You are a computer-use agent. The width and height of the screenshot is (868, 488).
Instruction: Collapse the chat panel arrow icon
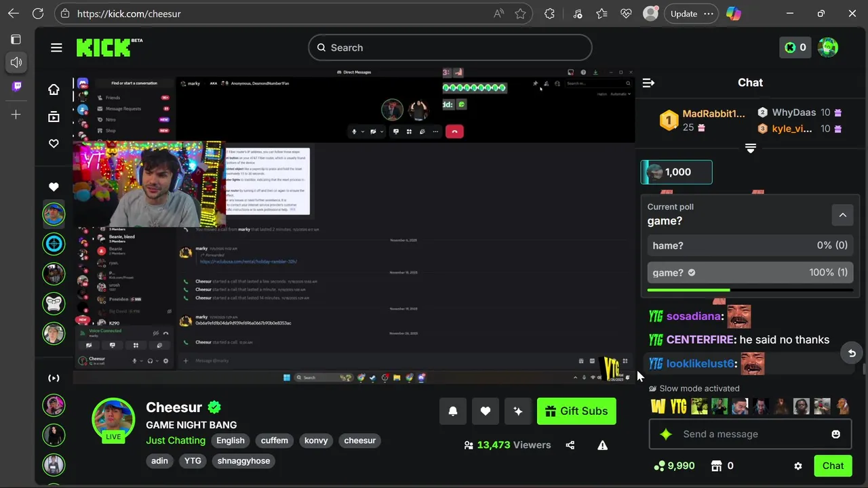point(648,83)
